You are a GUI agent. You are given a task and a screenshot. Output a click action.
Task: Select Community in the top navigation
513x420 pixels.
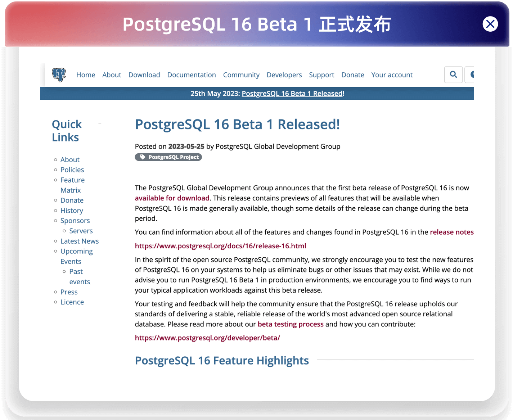coord(241,75)
